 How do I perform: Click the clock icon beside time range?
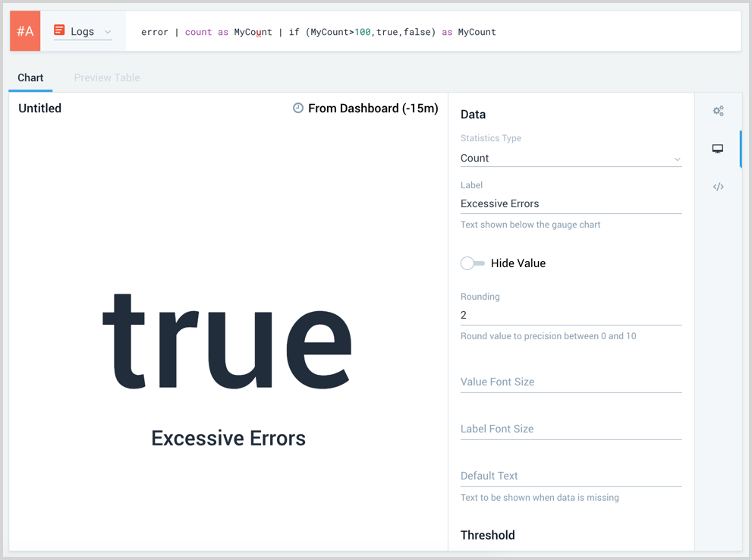(x=298, y=109)
